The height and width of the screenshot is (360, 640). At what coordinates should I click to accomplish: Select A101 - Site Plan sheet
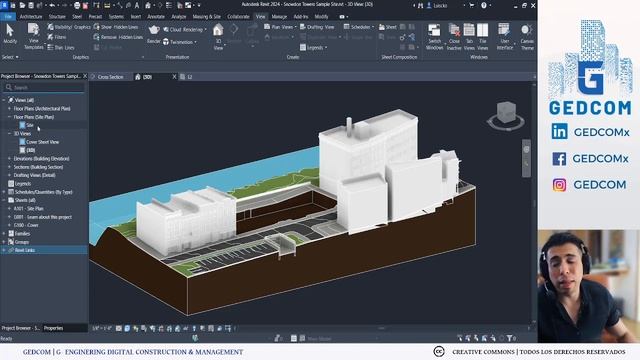(28, 209)
